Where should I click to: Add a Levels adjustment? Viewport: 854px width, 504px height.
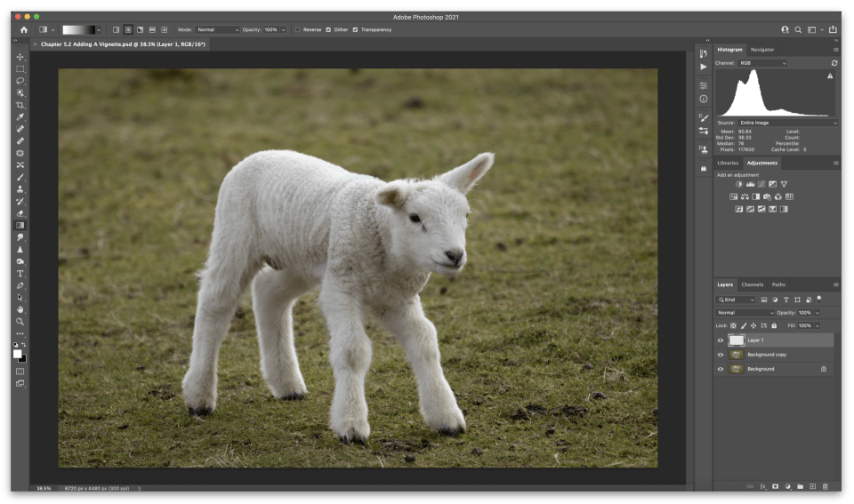point(751,185)
